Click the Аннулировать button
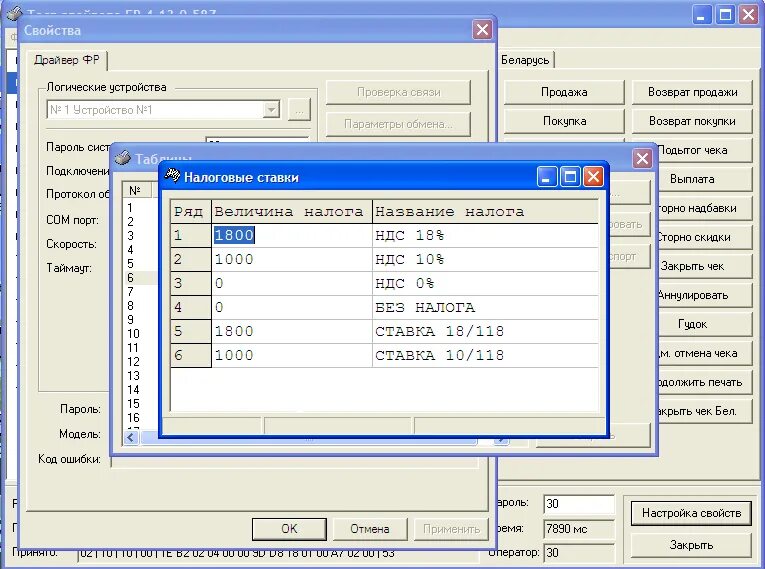This screenshot has height=569, width=765. tap(704, 295)
